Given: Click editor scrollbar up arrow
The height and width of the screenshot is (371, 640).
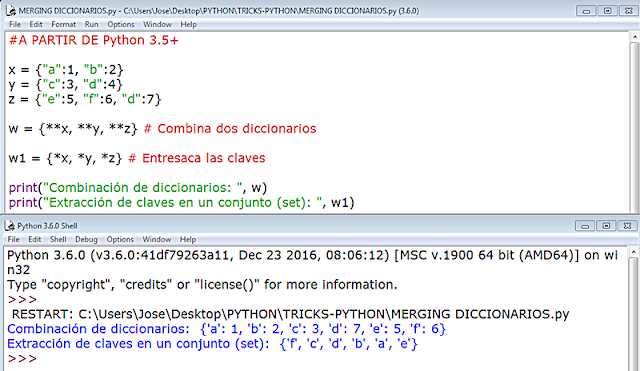Looking at the screenshot, I should click(x=635, y=37).
